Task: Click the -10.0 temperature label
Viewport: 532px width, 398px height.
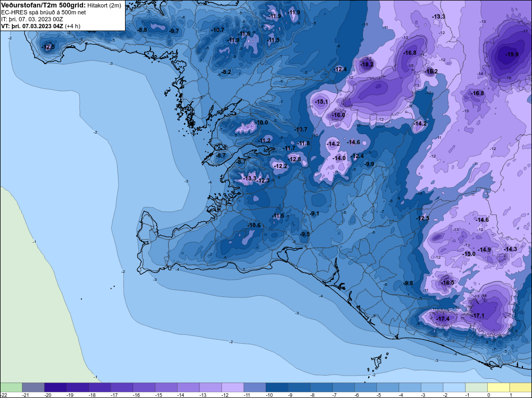Action: pyautogui.click(x=261, y=122)
